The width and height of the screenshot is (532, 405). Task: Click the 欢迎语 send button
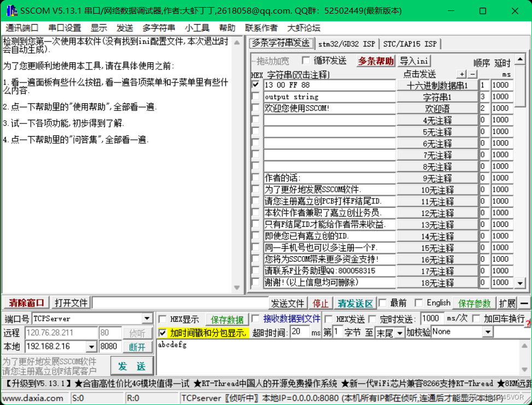pos(437,109)
